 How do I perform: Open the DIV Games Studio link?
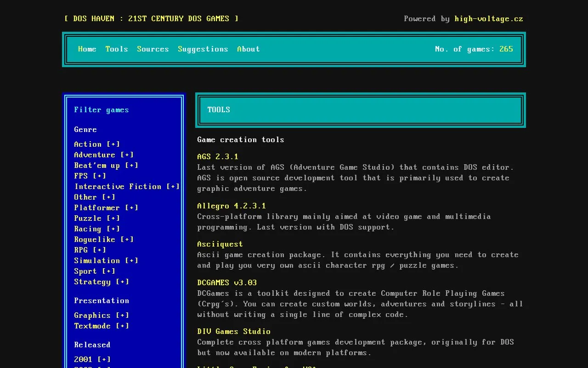tap(234, 331)
